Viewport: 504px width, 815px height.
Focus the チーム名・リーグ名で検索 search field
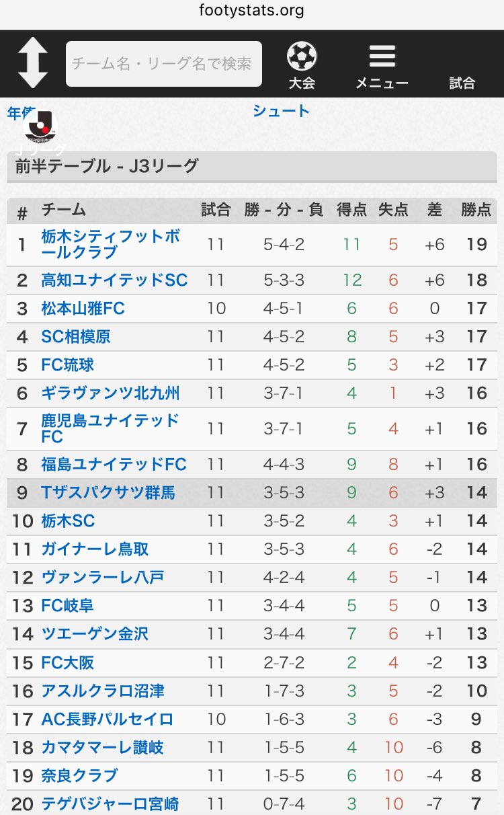click(x=164, y=64)
